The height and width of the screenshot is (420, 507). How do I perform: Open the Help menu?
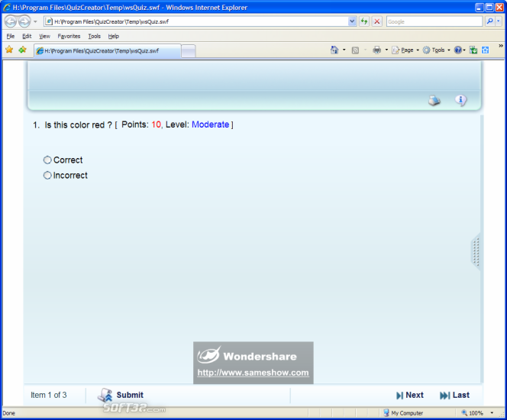(x=114, y=36)
